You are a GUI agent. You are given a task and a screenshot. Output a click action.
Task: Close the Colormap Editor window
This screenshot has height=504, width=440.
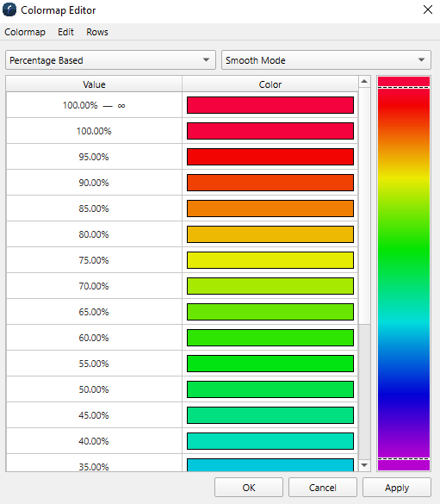point(427,9)
